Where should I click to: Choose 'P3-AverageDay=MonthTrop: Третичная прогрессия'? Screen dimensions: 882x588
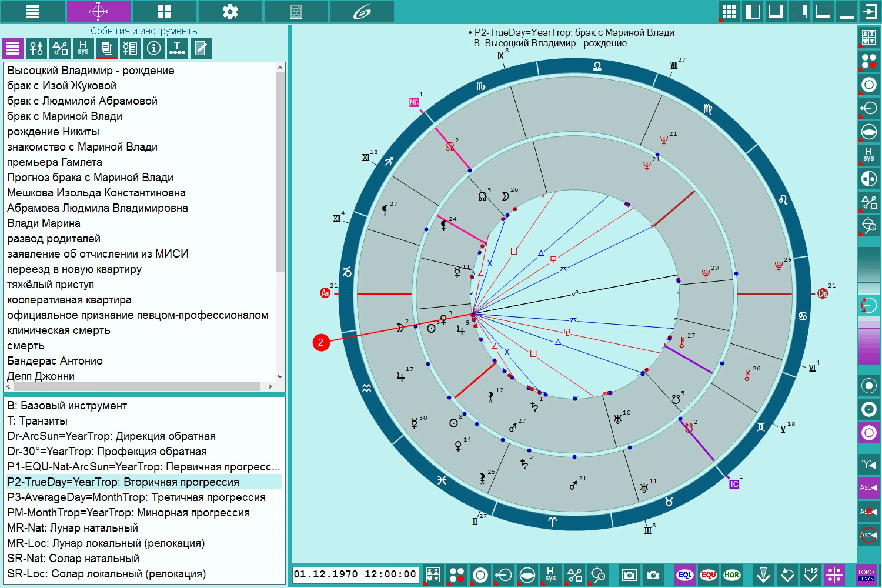coord(136,497)
